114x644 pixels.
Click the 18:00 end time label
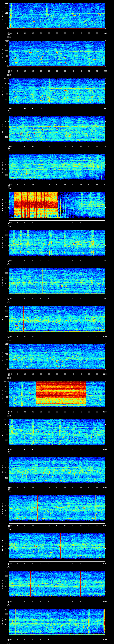(105, 639)
